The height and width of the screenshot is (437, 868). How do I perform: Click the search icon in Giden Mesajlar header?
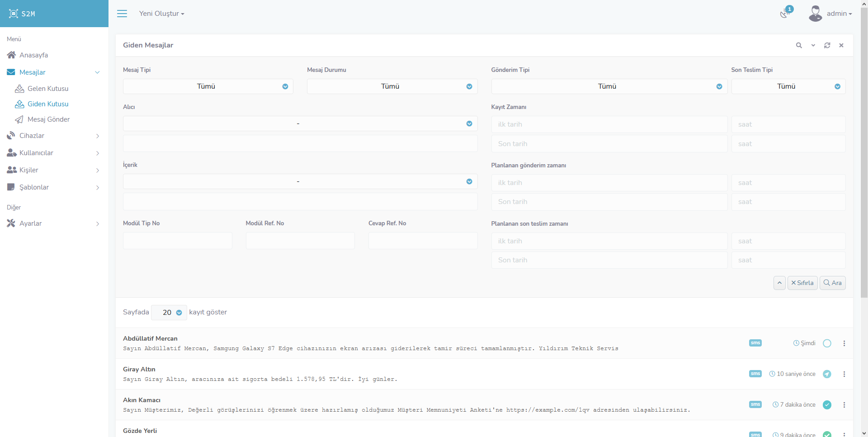799,45
